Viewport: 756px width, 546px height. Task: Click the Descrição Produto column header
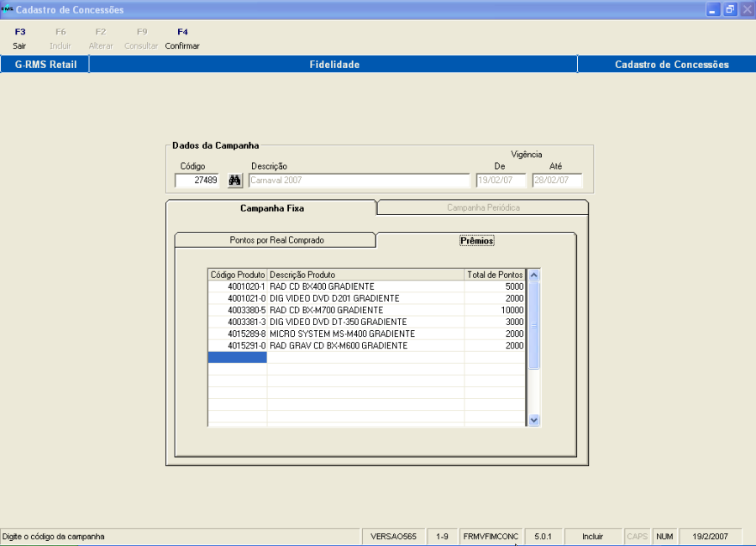point(365,275)
